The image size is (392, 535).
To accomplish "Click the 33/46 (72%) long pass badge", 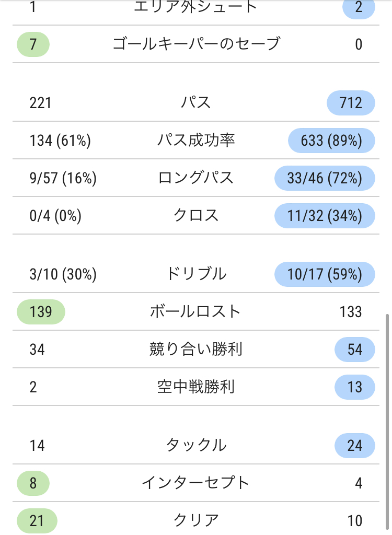I will 325,178.
